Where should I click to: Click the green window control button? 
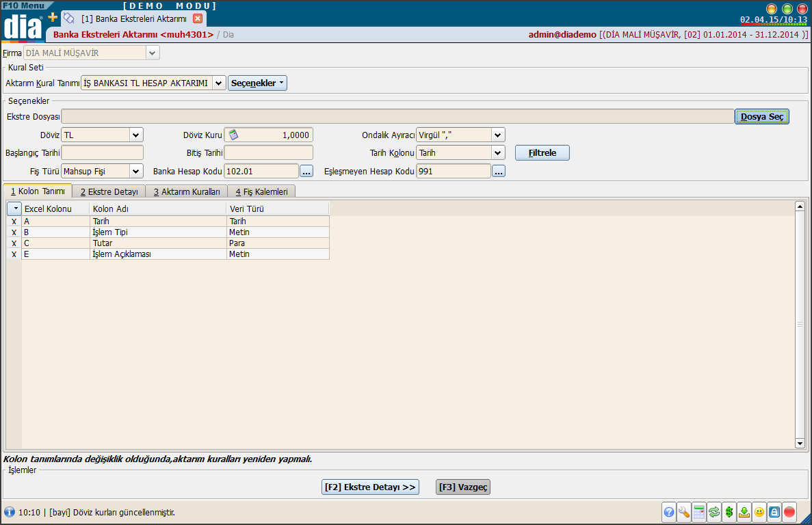787,9
